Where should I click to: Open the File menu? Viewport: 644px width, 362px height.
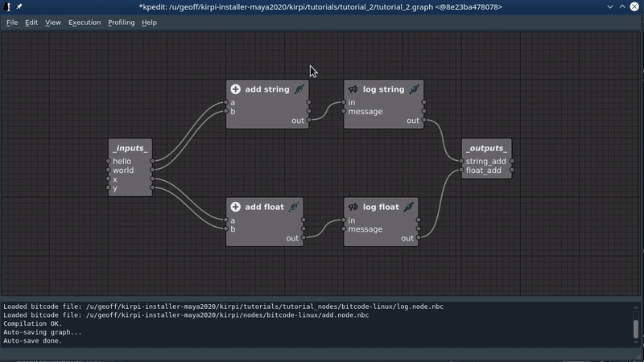pos(12,23)
